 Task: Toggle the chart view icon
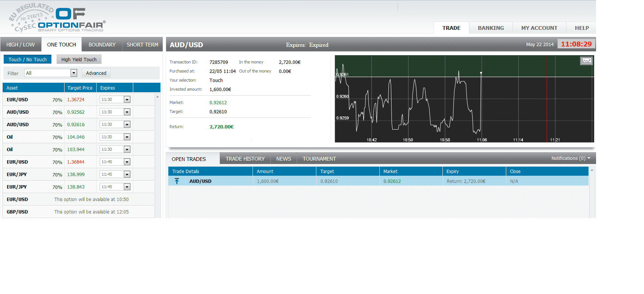[586, 61]
